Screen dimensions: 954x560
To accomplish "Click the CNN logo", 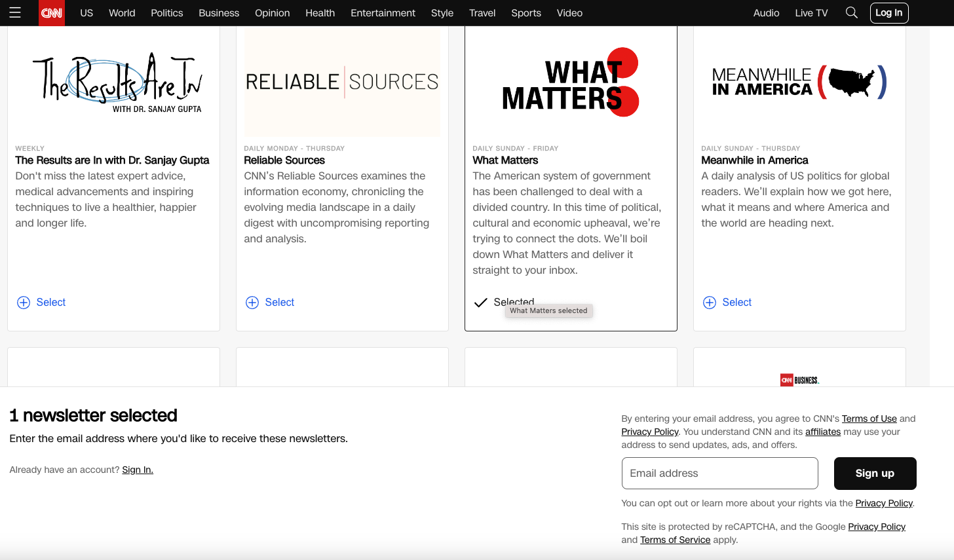I will 52,13.
